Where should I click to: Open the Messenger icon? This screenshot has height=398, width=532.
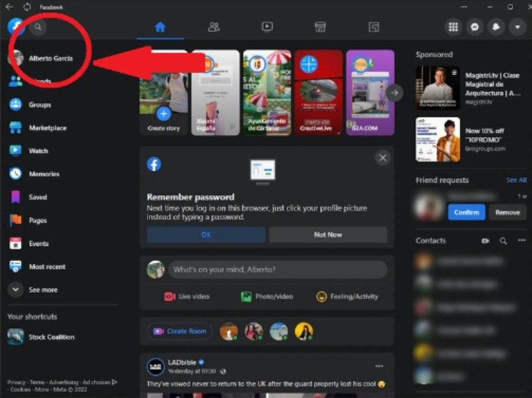475,27
